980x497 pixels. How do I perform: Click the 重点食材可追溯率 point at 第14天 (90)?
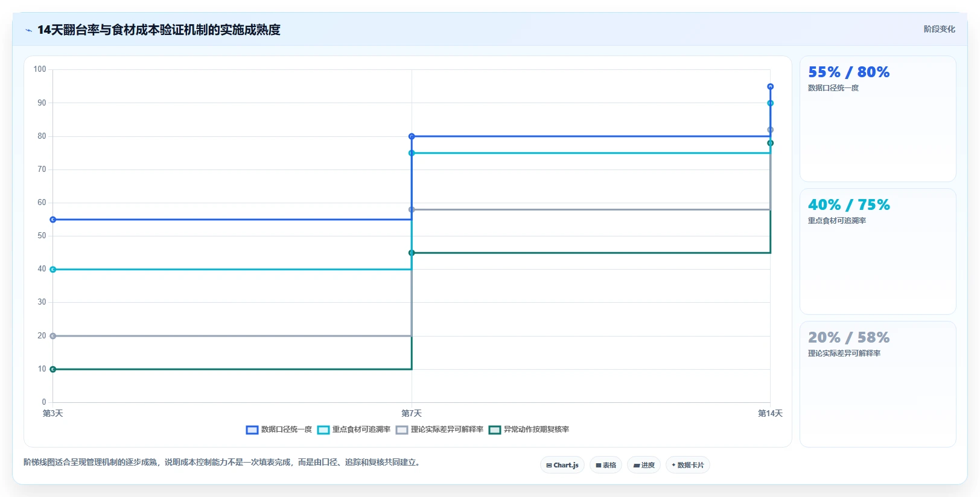771,103
